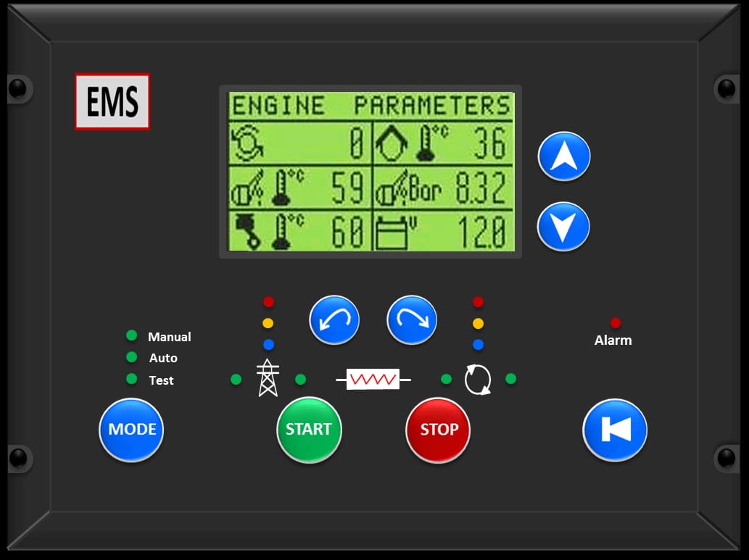
Task: Click the battery voltage value 12.0
Action: [481, 232]
